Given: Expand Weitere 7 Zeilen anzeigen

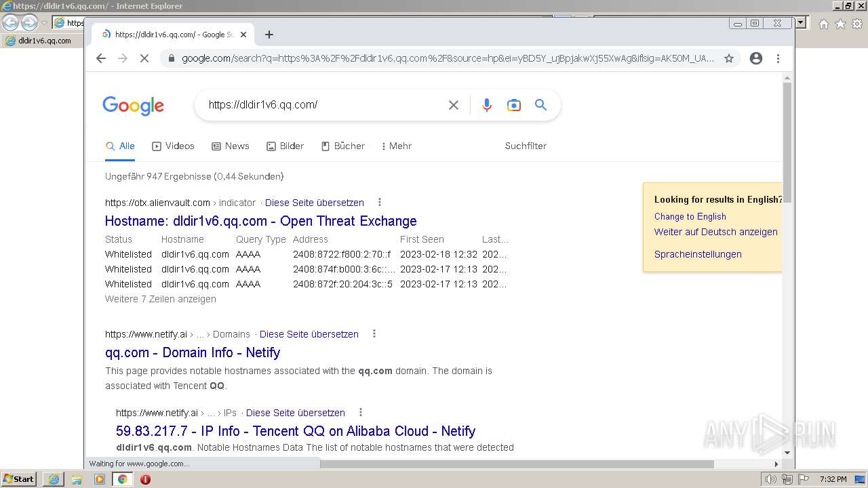Looking at the screenshot, I should [x=161, y=299].
